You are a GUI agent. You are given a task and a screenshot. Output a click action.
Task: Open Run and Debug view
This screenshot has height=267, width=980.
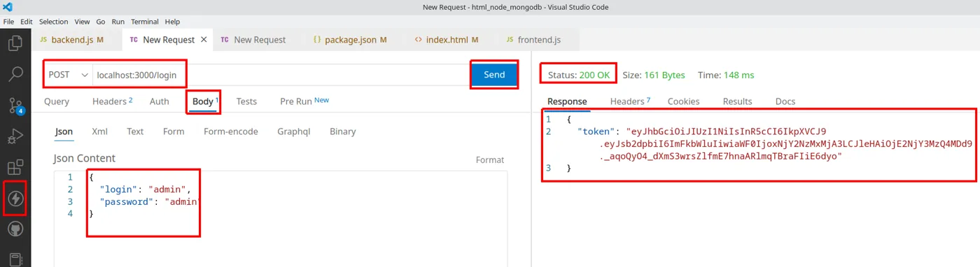pos(15,136)
